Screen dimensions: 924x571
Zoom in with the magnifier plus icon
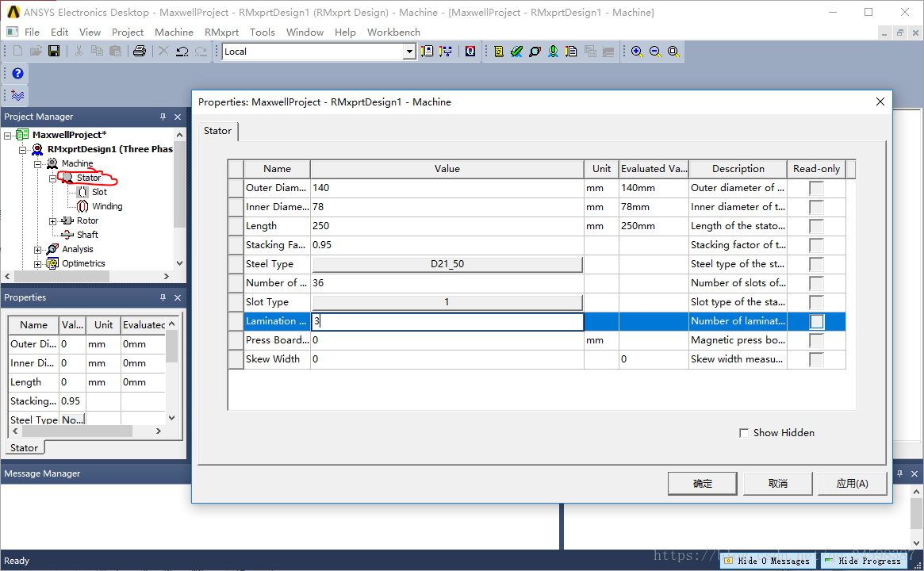point(637,52)
